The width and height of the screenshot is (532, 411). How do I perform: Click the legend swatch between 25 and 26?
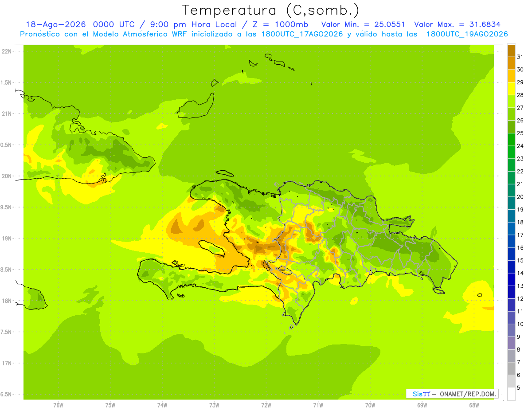tap(511, 127)
